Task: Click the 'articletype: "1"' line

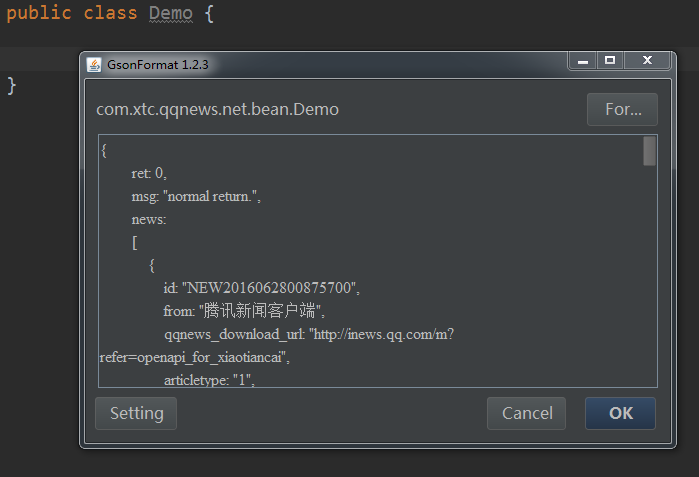Action: pyautogui.click(x=209, y=380)
